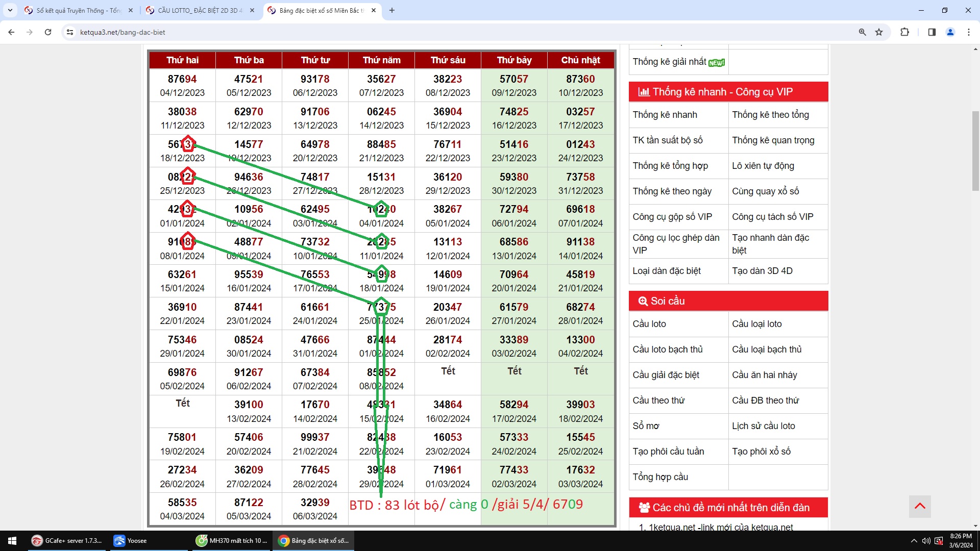
Task: Open Chrome three-dot menu
Action: click(969, 32)
